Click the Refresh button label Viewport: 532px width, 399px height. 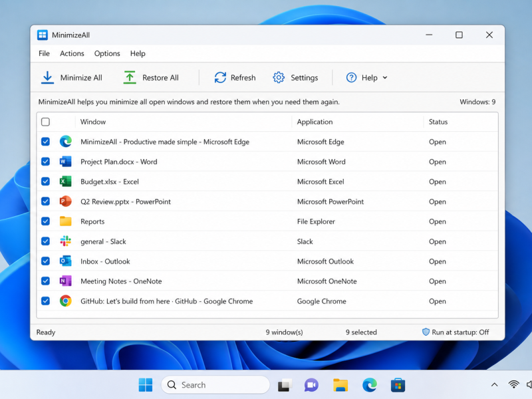[243, 78]
